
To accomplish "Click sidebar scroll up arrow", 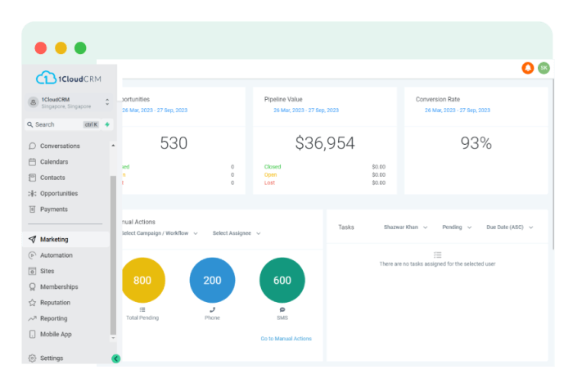I will pos(113,146).
